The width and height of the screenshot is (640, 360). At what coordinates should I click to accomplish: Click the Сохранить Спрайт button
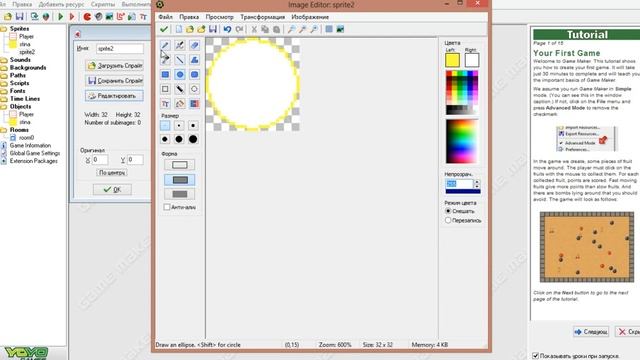coord(115,80)
